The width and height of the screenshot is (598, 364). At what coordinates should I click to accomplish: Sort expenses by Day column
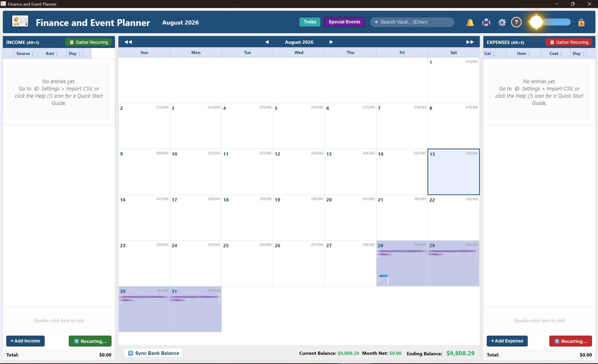pos(579,53)
